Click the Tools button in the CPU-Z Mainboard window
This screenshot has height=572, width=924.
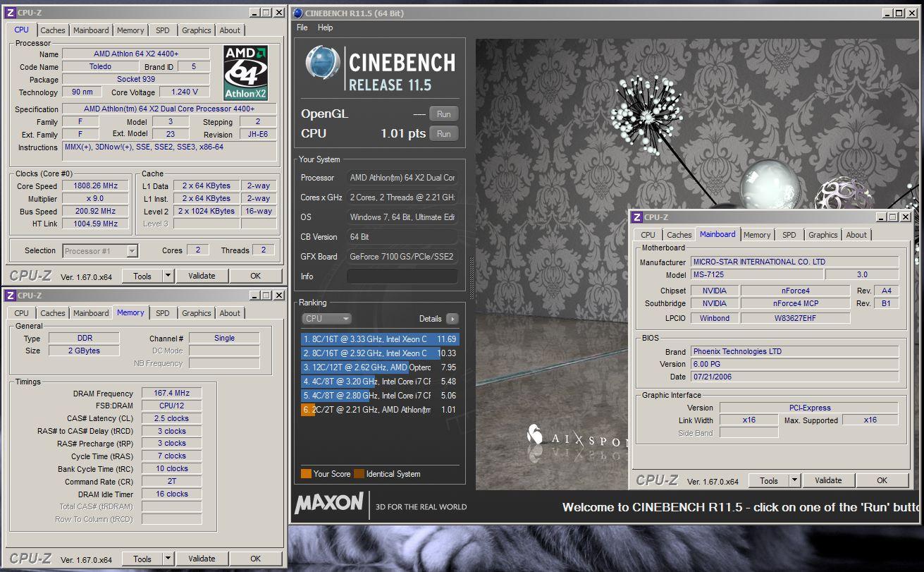tap(769, 480)
